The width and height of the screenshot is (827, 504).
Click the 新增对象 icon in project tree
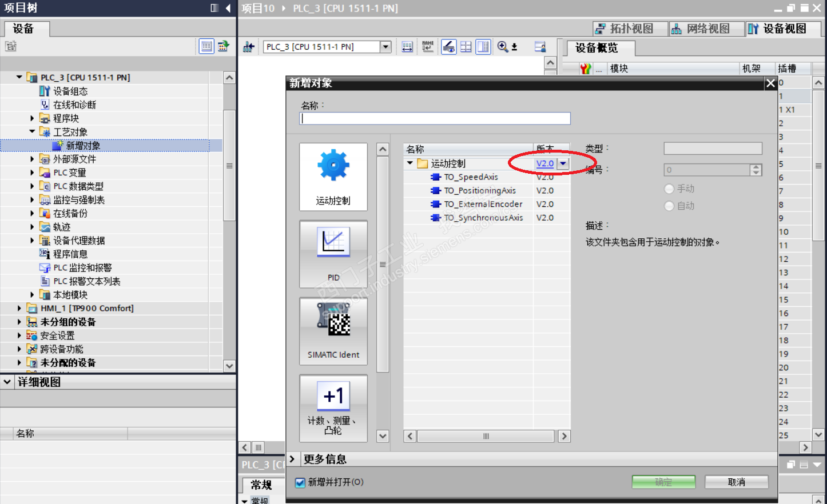(58, 145)
